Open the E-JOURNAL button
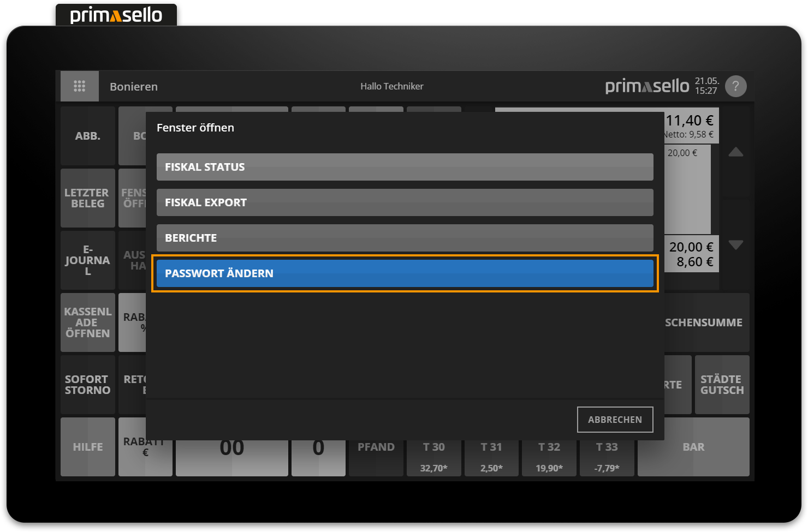 [88, 260]
